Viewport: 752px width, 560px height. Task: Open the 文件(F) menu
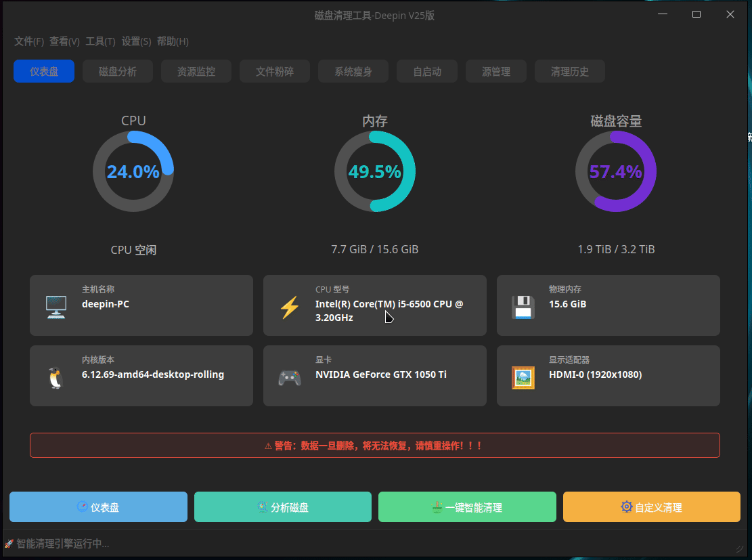tap(29, 42)
